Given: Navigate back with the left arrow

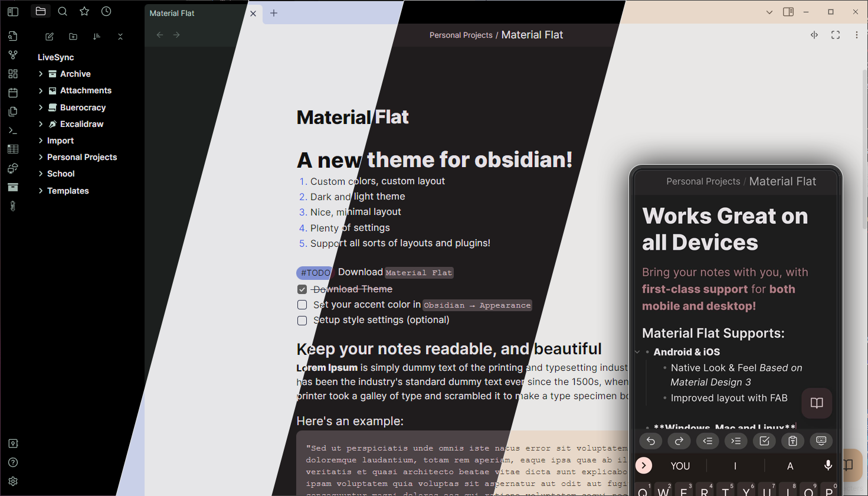Looking at the screenshot, I should point(160,35).
